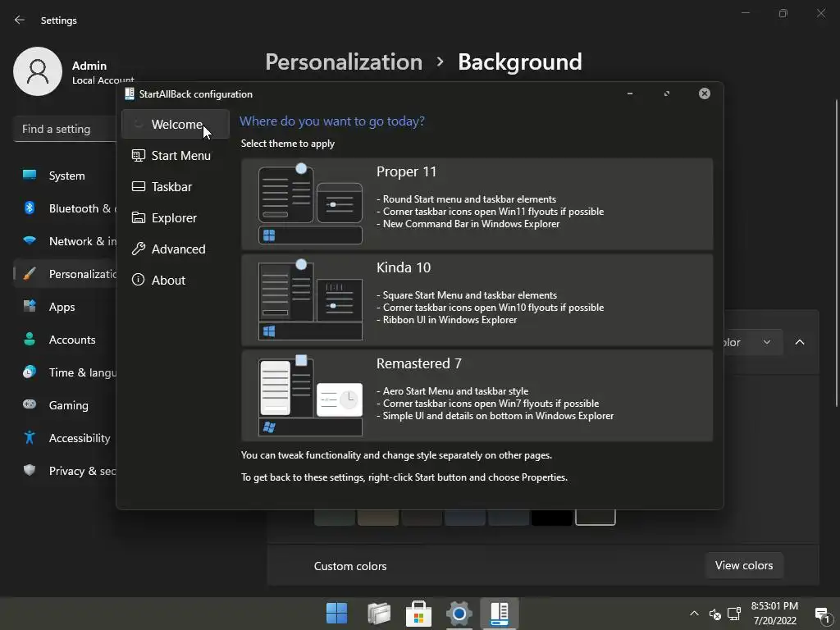840x630 pixels.
Task: Click the Personalization paintbrush icon
Action: [30, 274]
